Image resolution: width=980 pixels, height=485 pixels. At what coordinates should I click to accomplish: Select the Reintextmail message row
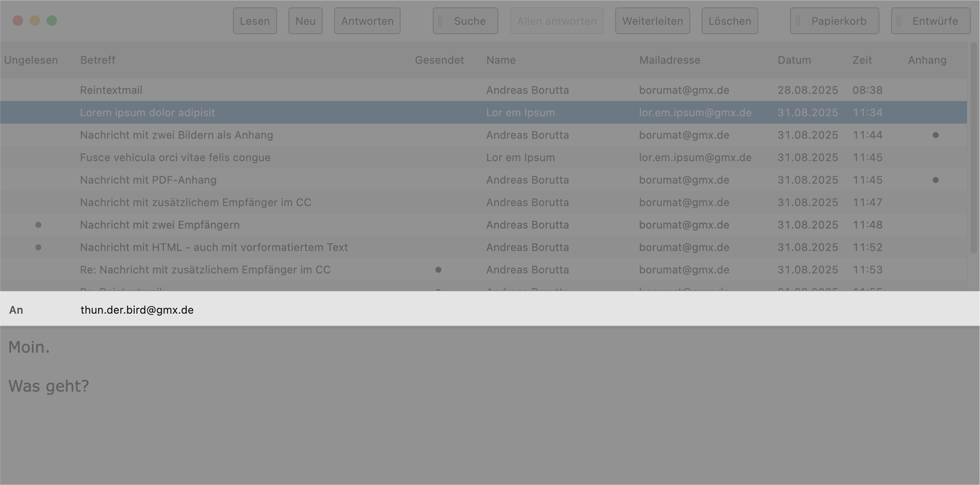[x=111, y=90]
